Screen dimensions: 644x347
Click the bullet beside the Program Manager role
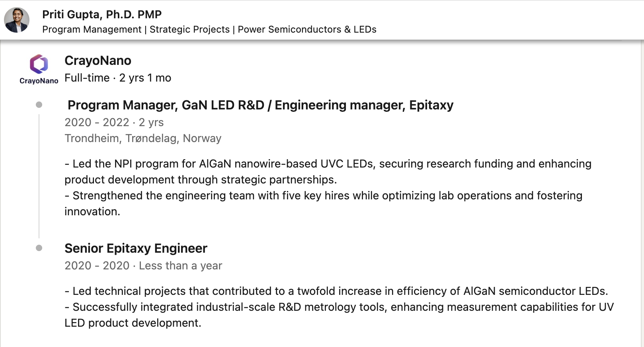tap(39, 105)
